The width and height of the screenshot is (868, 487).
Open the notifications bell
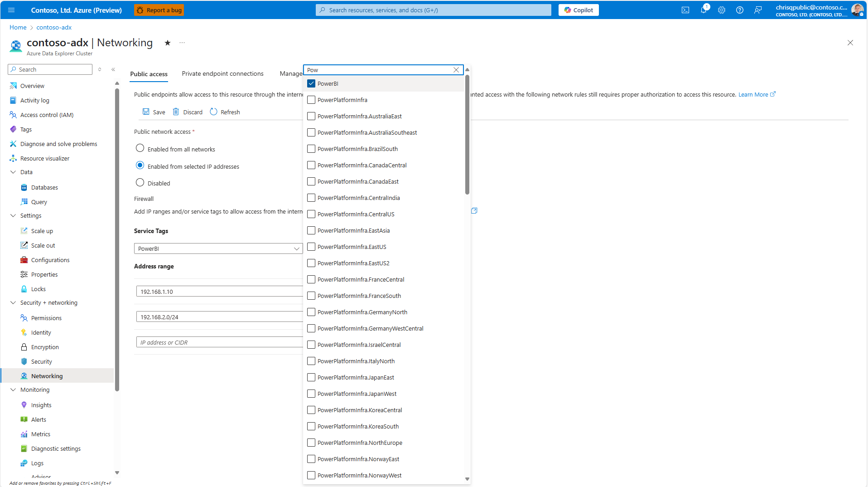click(704, 10)
